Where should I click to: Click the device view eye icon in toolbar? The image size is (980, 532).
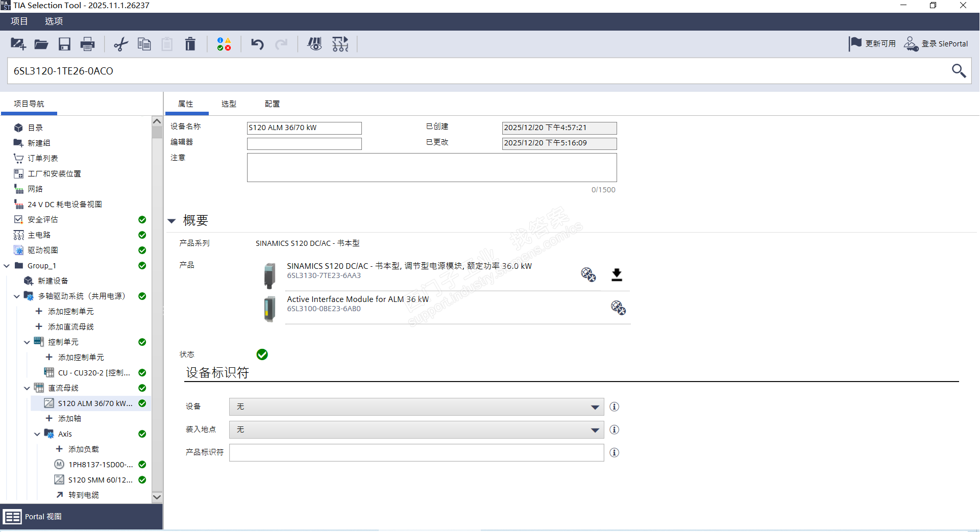click(x=315, y=44)
